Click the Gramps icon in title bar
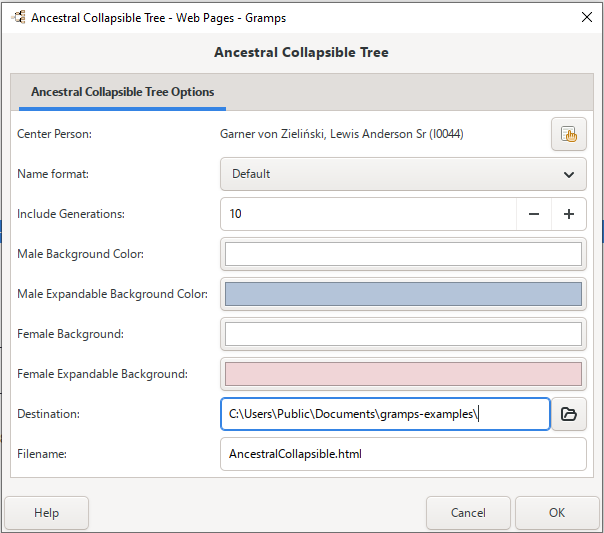The width and height of the screenshot is (604, 533). coord(18,17)
